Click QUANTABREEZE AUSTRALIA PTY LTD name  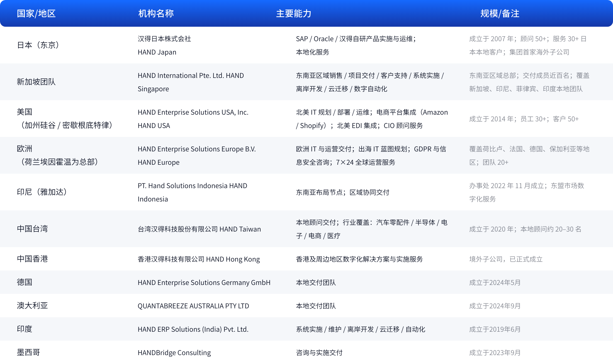(193, 306)
